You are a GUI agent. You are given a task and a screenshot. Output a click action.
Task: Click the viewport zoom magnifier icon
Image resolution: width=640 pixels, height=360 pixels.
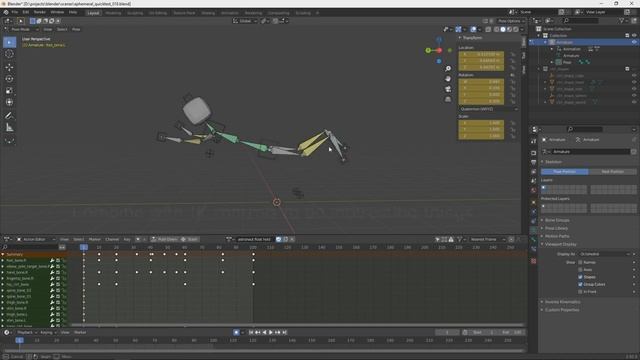[448, 69]
